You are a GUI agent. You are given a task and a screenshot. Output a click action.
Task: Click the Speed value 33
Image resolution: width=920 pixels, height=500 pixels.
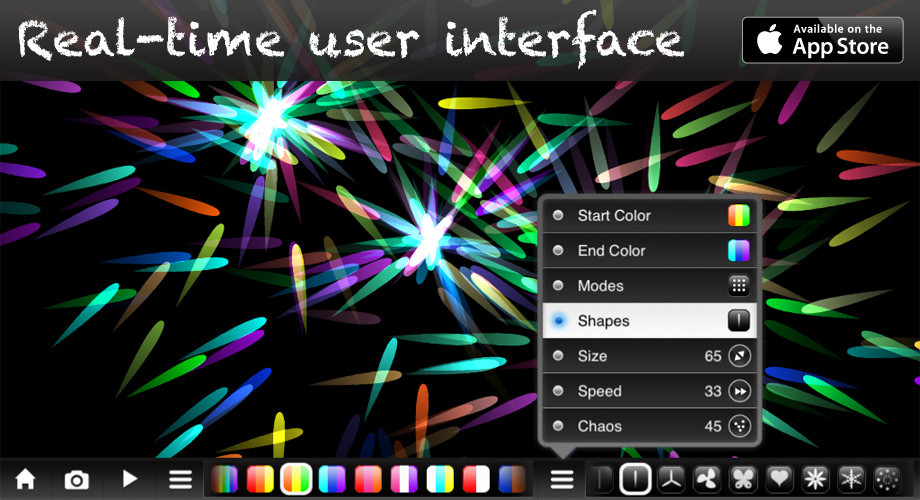(713, 391)
